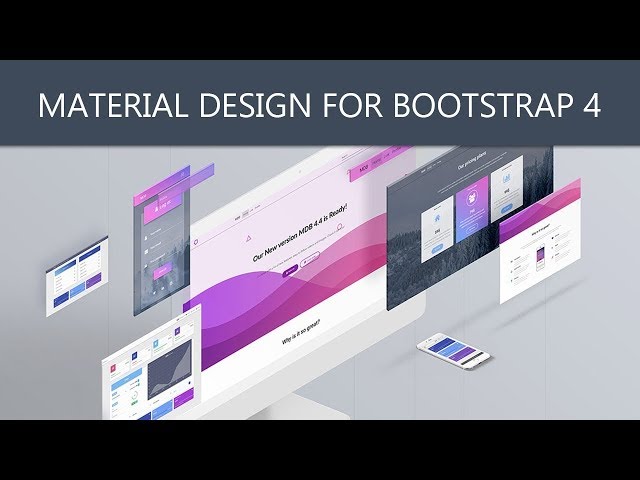Click the pink submit button on the login panel
640x480 pixels.
(x=162, y=271)
